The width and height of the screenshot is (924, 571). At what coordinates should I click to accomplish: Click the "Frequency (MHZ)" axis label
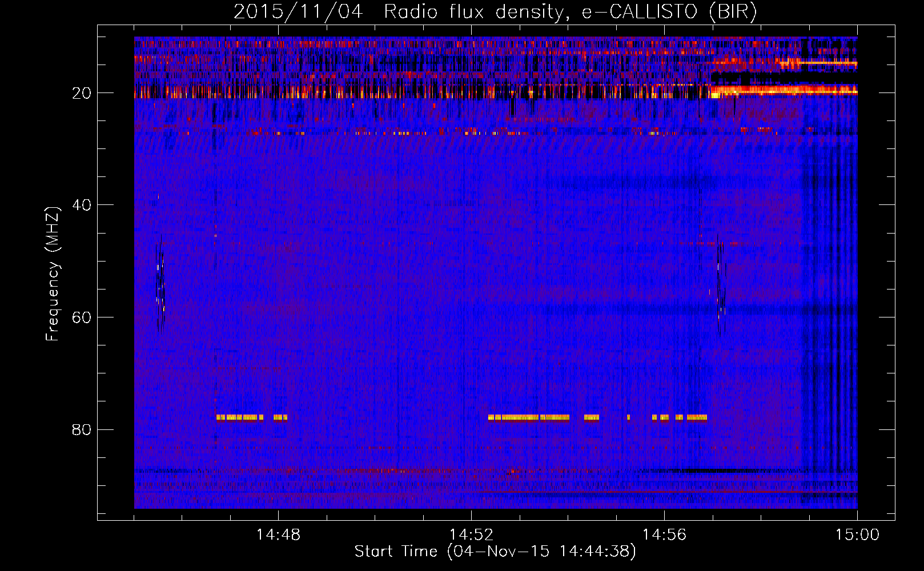53,274
